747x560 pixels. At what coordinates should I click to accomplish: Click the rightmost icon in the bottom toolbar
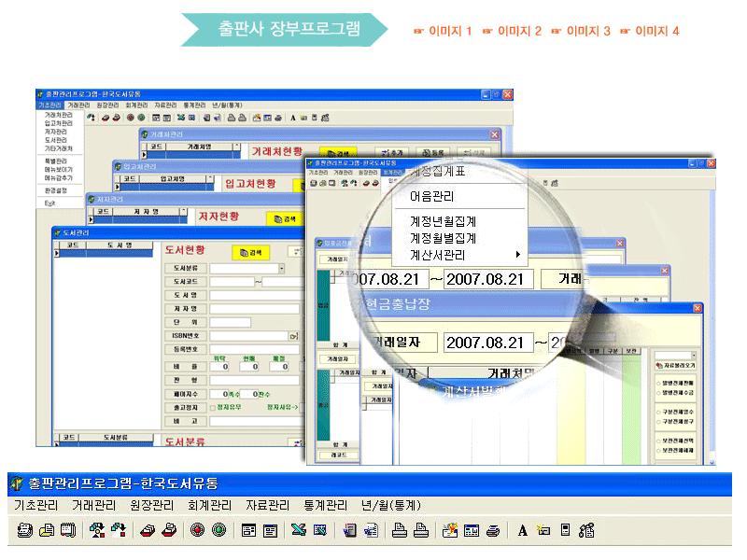coord(587,531)
